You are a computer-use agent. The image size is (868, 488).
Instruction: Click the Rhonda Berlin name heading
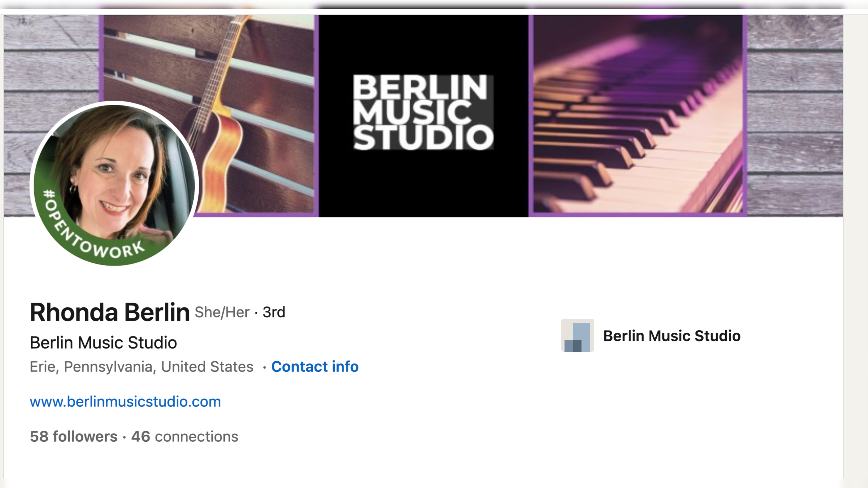tap(110, 312)
